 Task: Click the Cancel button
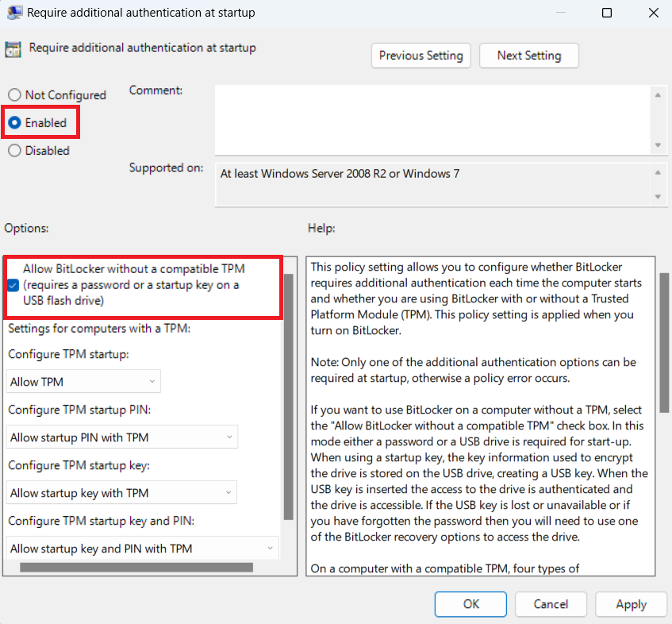(551, 604)
